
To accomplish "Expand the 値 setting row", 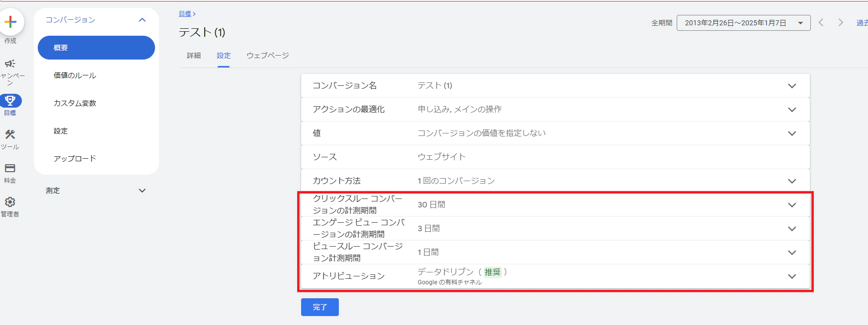I will pyautogui.click(x=792, y=133).
